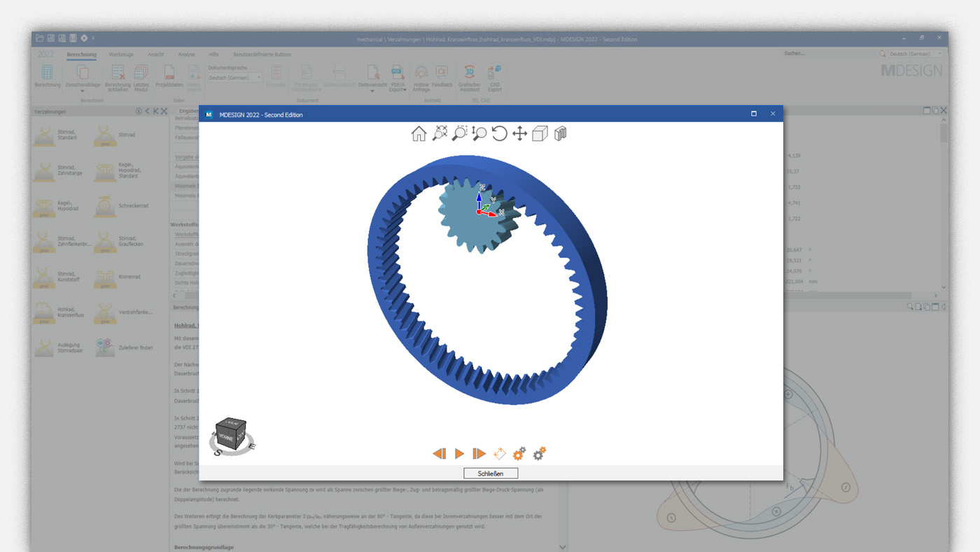This screenshot has height=552, width=980.
Task: Open the Hilfe ribbon tab
Action: click(x=213, y=54)
